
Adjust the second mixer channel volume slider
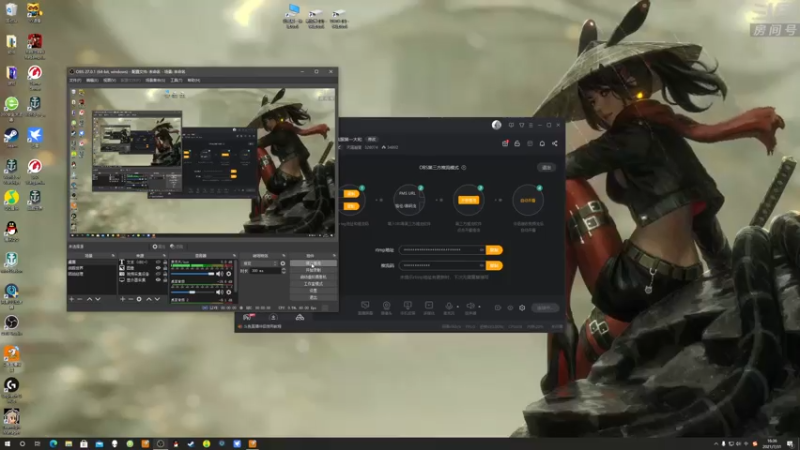[x=193, y=292]
